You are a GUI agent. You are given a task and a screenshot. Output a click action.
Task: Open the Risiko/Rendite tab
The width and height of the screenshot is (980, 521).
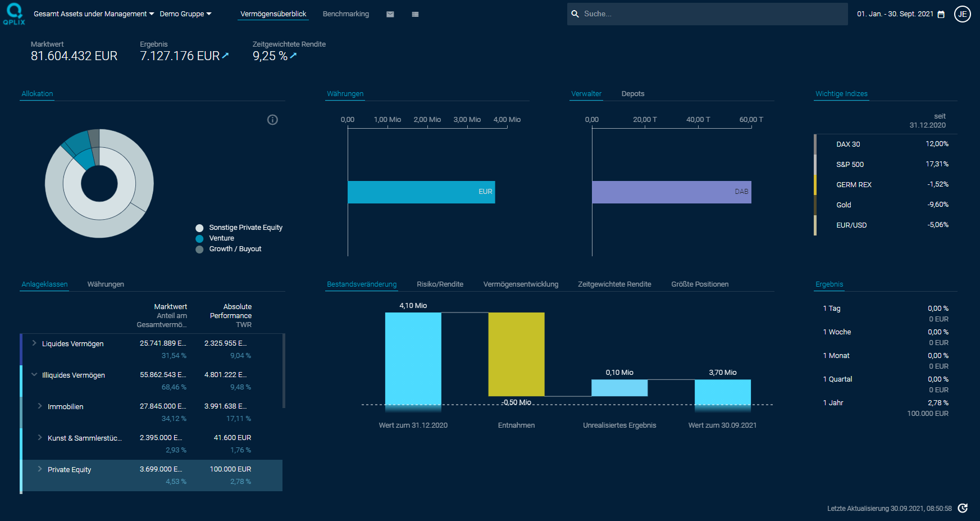(x=440, y=284)
